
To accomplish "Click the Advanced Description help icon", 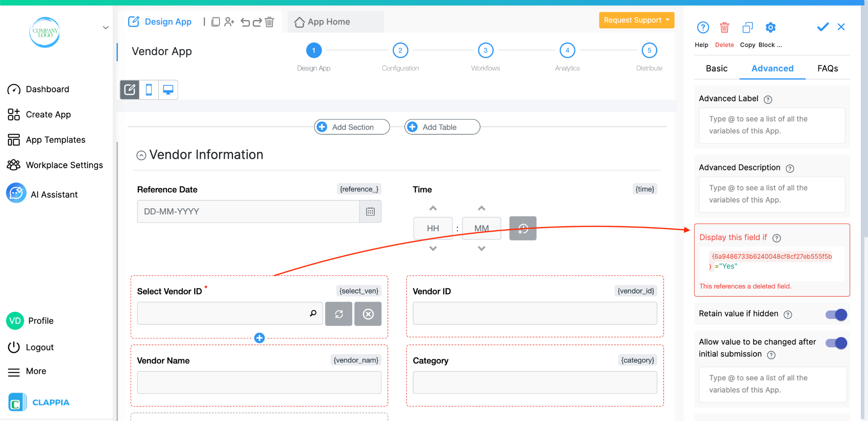I will tap(790, 169).
